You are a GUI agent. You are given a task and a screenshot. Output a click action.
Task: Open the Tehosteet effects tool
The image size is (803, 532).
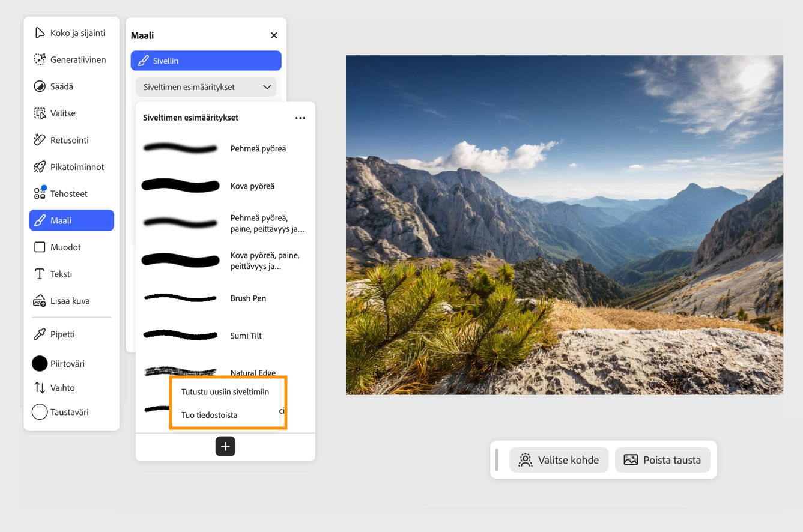[71, 193]
